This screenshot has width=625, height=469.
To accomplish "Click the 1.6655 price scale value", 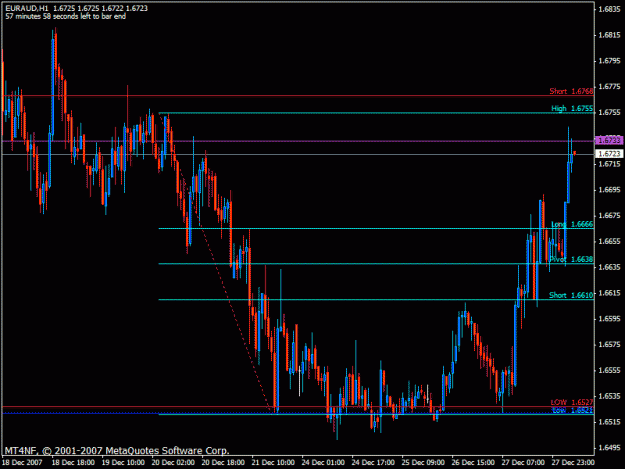I will pyautogui.click(x=610, y=241).
